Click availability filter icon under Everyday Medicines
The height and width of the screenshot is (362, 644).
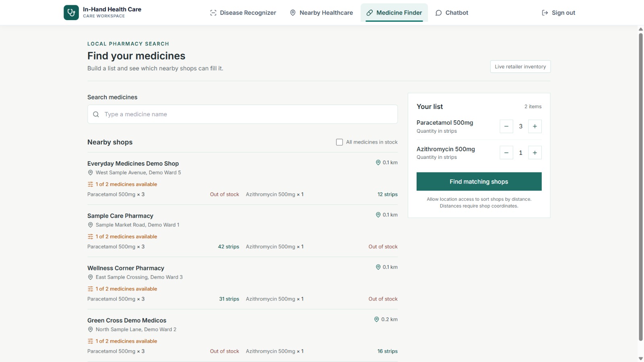click(x=91, y=184)
